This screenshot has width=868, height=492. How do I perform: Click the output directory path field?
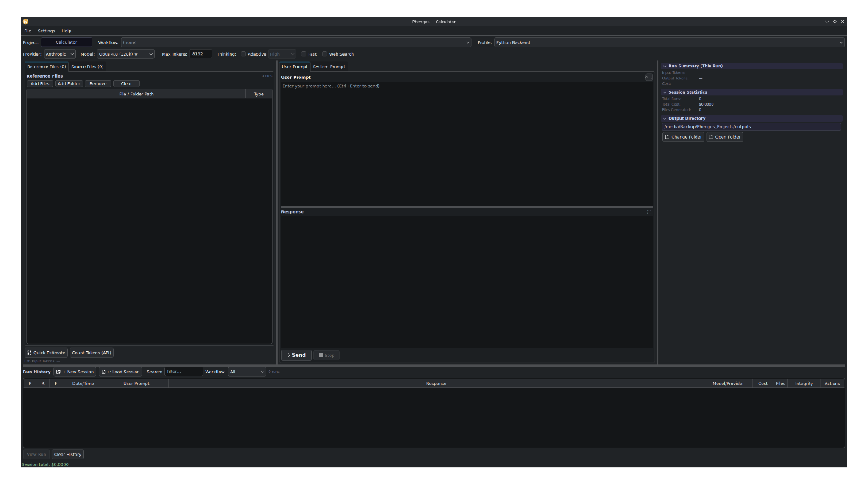pyautogui.click(x=751, y=127)
